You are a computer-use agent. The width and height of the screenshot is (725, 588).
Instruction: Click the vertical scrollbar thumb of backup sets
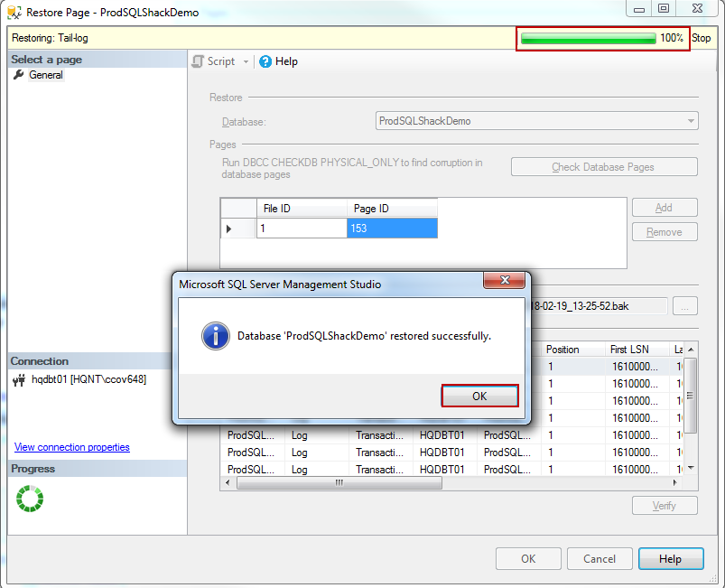(691, 396)
